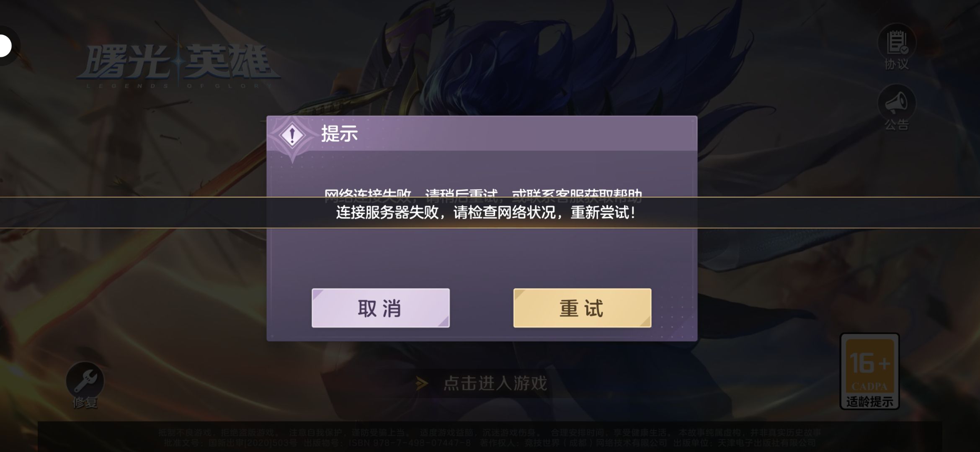Tap 点击进入游戏 to enter the game
The width and height of the screenshot is (980, 452).
495,383
